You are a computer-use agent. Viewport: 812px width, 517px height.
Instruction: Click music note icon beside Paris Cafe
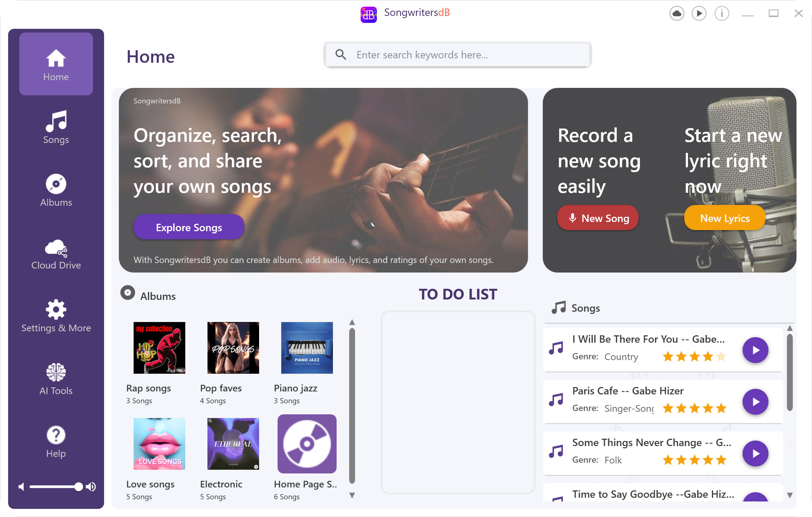coord(556,400)
